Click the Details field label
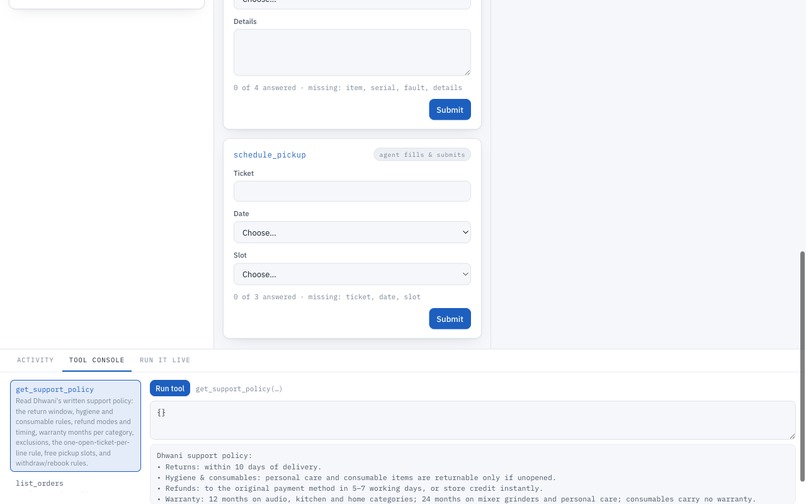The image size is (806, 504). [245, 22]
